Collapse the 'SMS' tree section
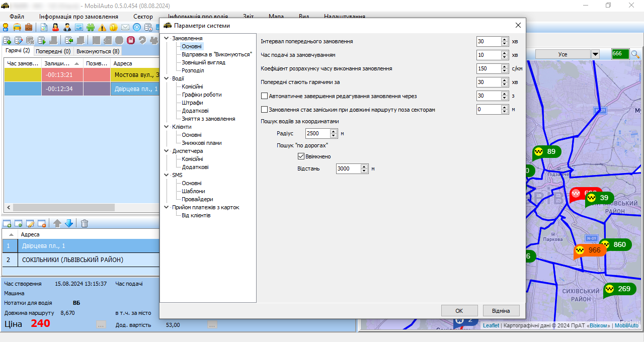644x342 pixels. coord(167,175)
